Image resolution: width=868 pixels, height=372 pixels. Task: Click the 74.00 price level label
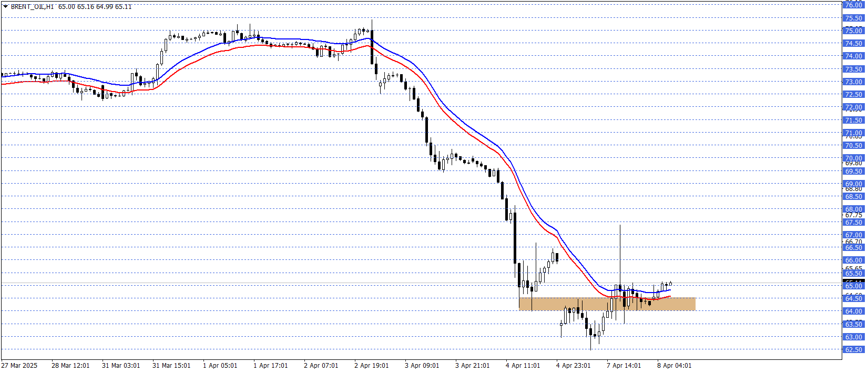[853, 56]
